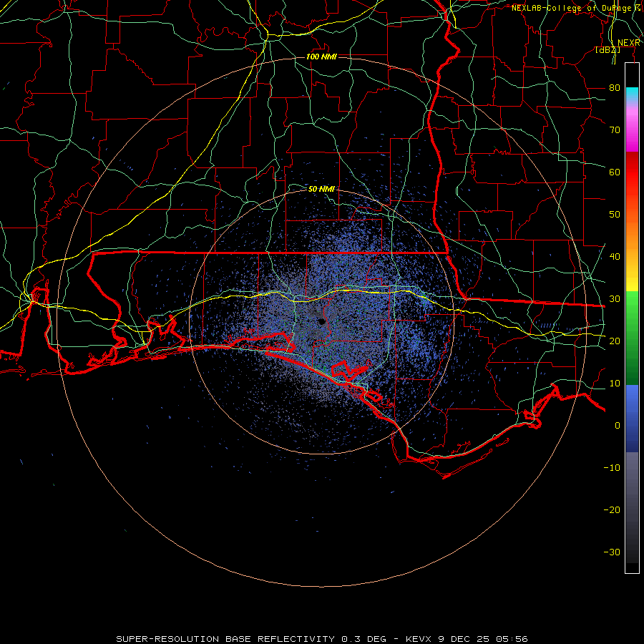Click the 50 NMI range ring label
Image resolution: width=644 pixels, height=644 pixels.
pos(321,190)
